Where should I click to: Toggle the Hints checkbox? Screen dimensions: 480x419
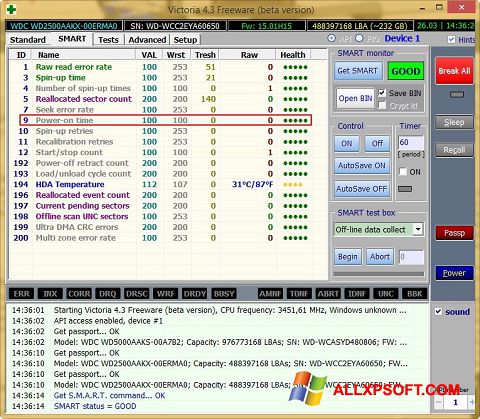451,39
